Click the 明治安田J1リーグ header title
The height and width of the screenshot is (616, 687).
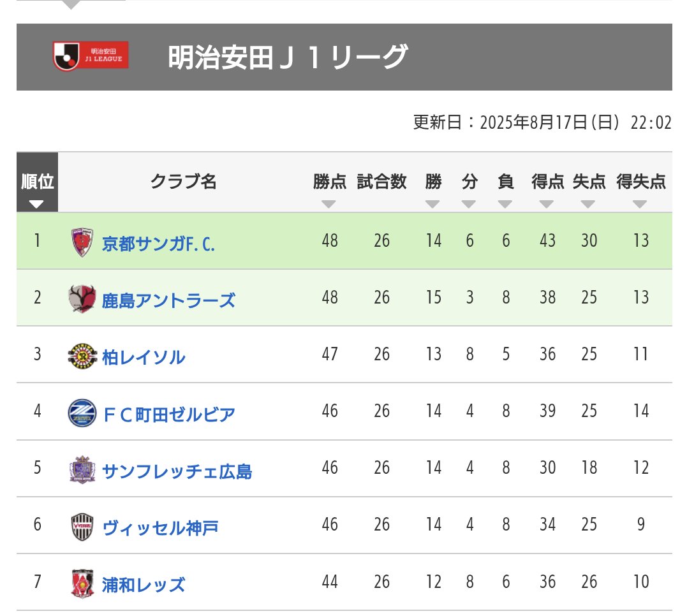(288, 58)
